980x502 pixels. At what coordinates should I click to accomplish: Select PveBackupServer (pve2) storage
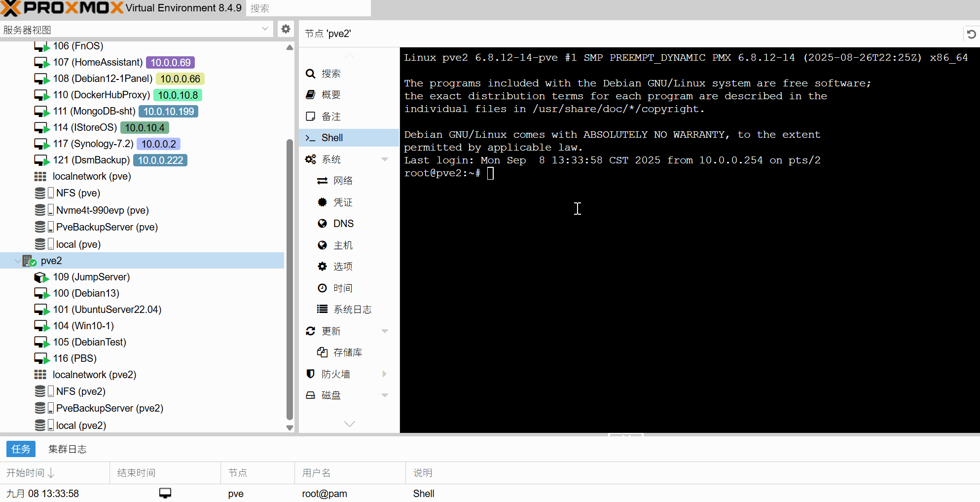tap(142, 408)
